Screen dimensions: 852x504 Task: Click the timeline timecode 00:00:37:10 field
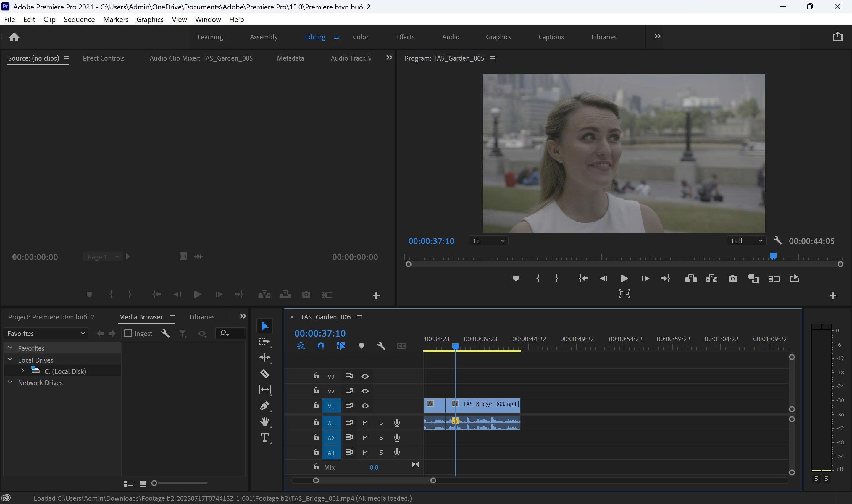pos(319,333)
